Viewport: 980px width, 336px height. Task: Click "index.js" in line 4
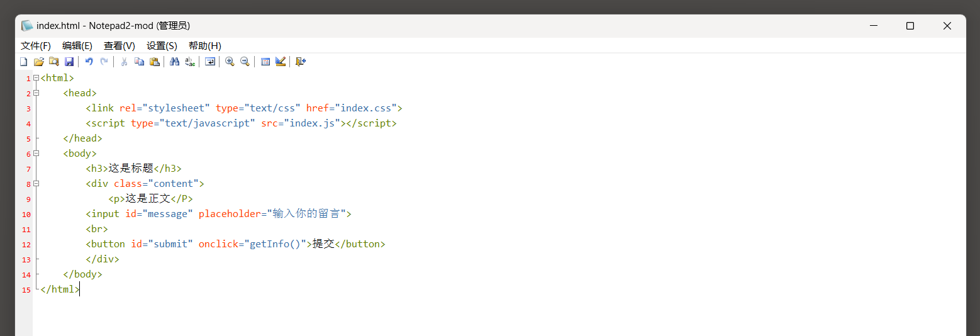[x=312, y=123]
